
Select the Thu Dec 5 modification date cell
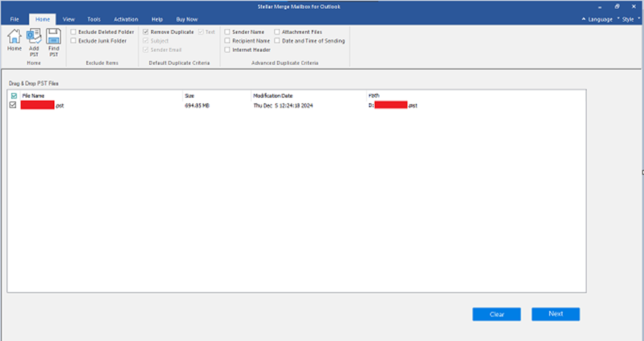pyautogui.click(x=283, y=106)
